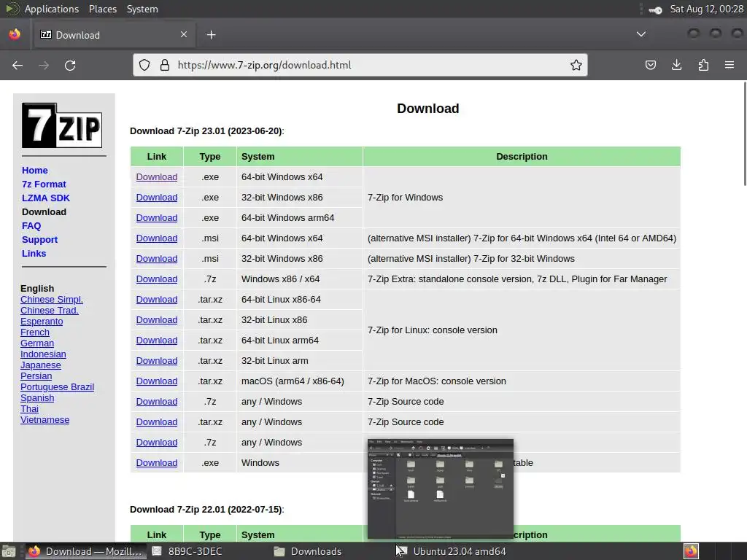This screenshot has height=560, width=747.
Task: Download the .exe for 64-bit Windows x64
Action: coord(157,177)
